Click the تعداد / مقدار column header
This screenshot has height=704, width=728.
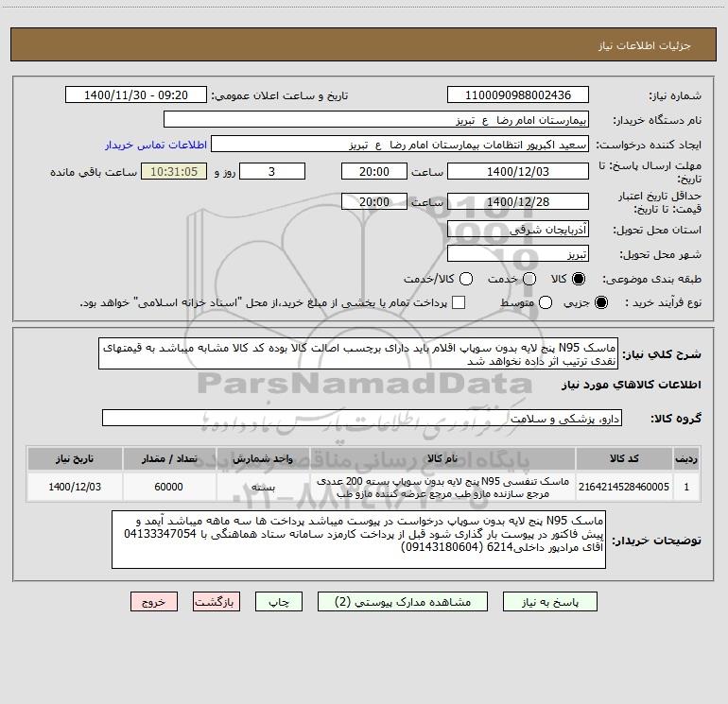click(168, 458)
